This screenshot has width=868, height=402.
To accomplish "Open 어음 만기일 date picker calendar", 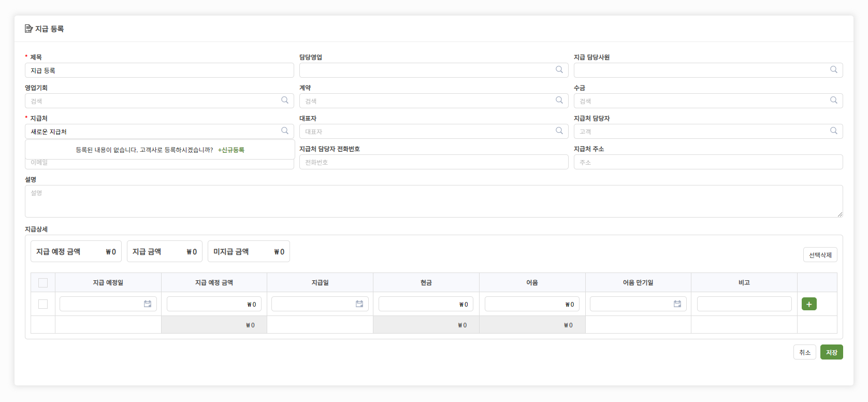I will tap(677, 304).
